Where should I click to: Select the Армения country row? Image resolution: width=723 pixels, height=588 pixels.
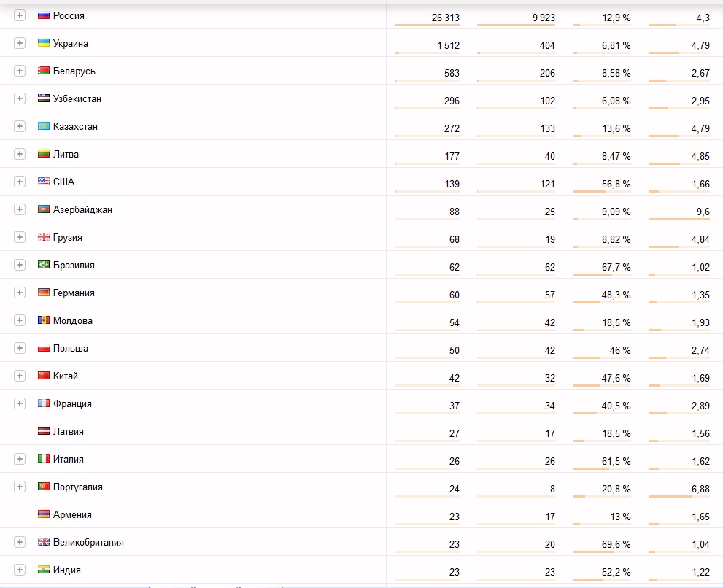point(362,514)
